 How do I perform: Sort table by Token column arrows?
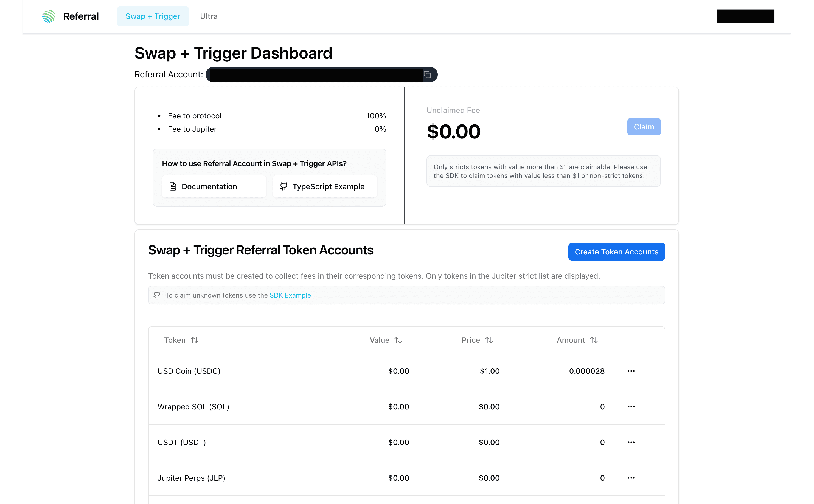195,340
